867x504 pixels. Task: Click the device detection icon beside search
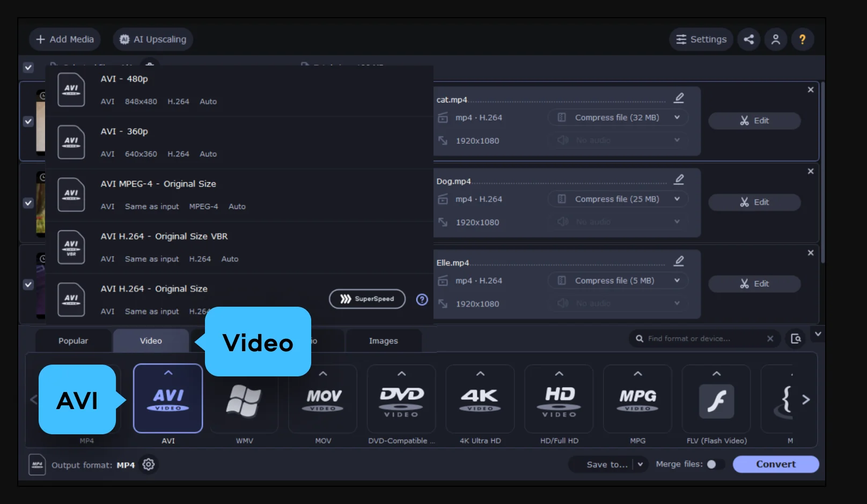(796, 338)
